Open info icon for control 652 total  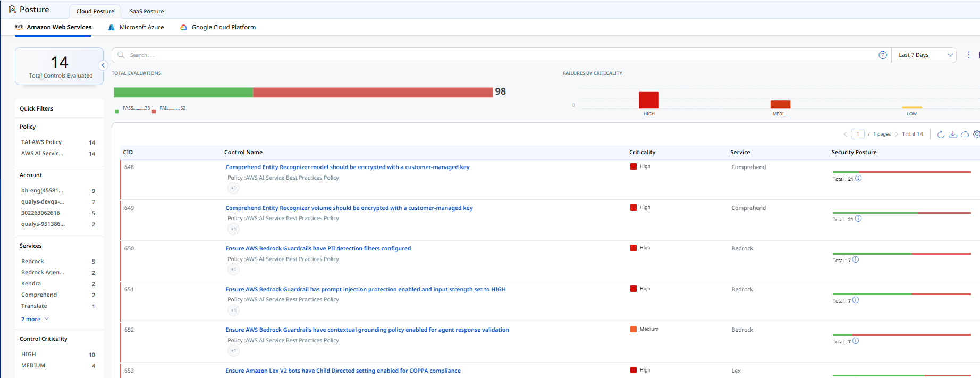[x=856, y=341]
